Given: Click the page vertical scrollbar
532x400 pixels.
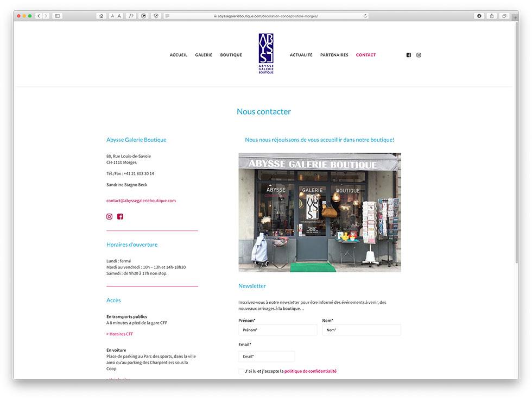Looking at the screenshot, I should click(x=516, y=142).
